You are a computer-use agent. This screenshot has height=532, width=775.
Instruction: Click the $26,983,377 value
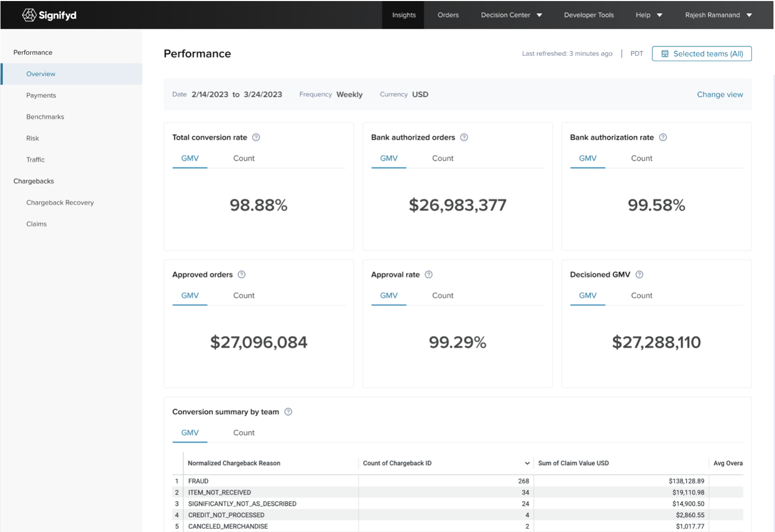tap(458, 205)
